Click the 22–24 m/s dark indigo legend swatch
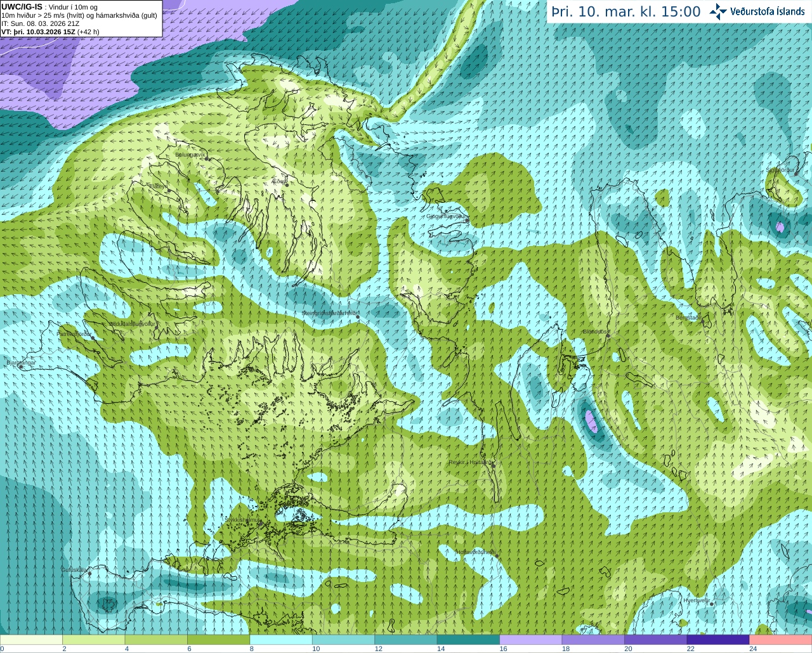812x653 pixels. [718, 640]
